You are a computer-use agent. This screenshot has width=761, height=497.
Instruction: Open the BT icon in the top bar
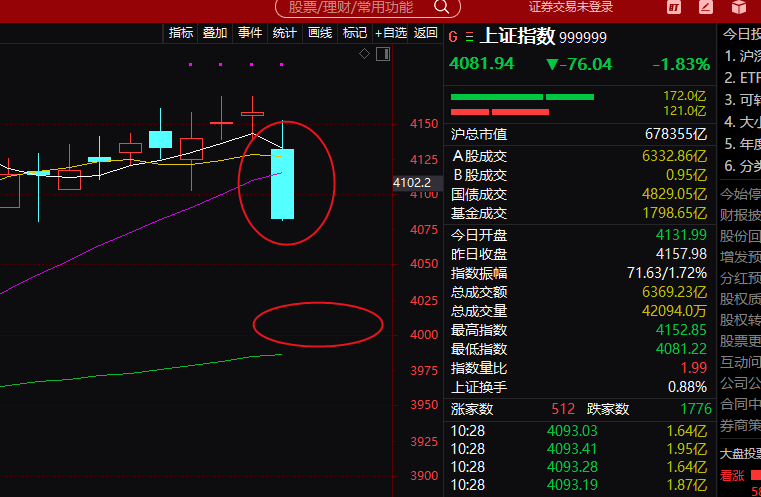[674, 7]
